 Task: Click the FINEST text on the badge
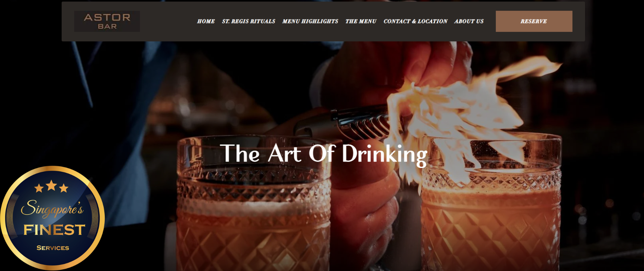54,230
